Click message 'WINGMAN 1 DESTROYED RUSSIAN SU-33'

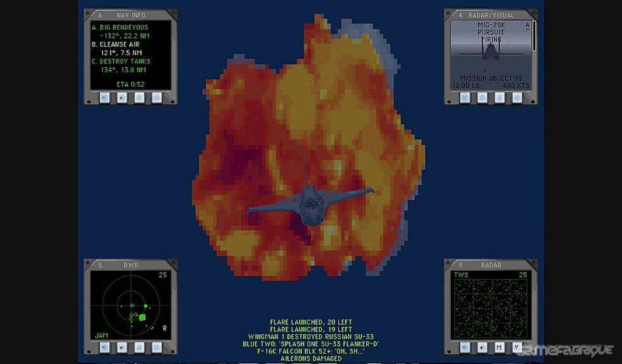pos(311,337)
